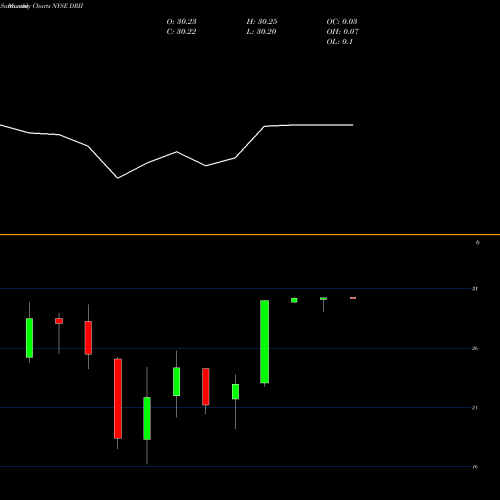Click the '21' price axis label

point(475,407)
